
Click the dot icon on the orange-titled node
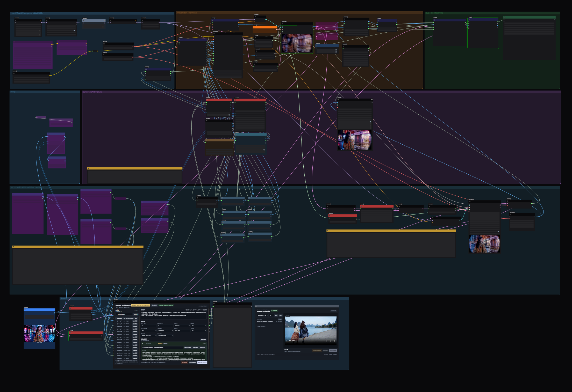(254, 27)
